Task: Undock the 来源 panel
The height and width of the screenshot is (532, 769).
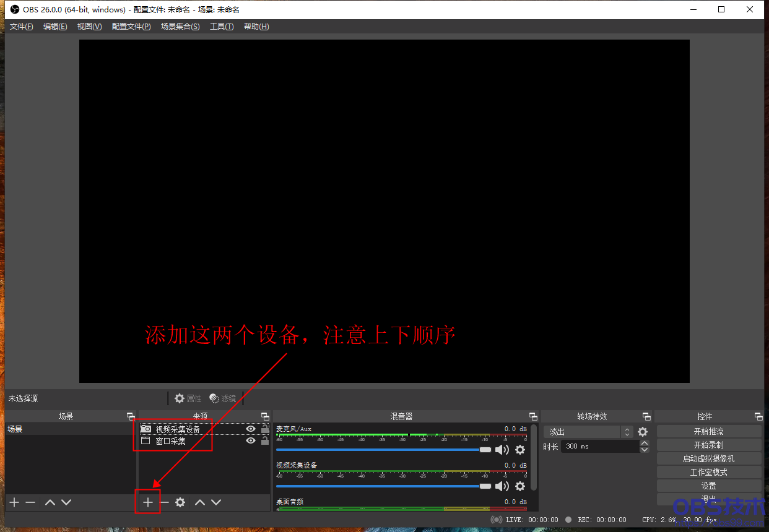Action: [x=265, y=416]
